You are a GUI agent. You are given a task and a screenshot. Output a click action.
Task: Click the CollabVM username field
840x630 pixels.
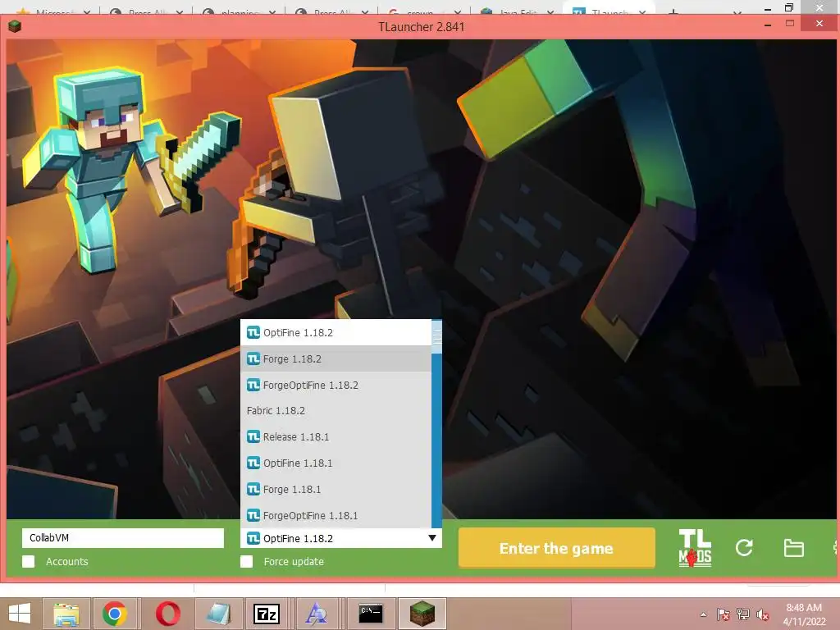(x=123, y=538)
